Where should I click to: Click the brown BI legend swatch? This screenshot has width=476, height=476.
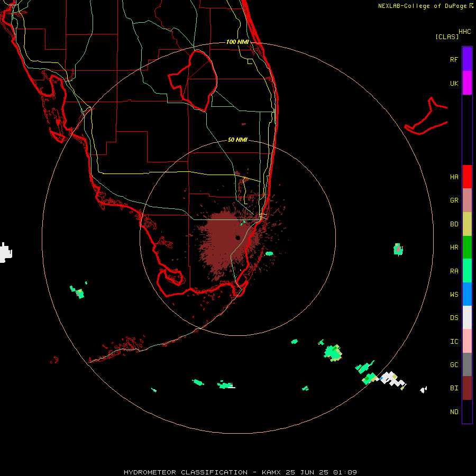[x=467, y=388]
